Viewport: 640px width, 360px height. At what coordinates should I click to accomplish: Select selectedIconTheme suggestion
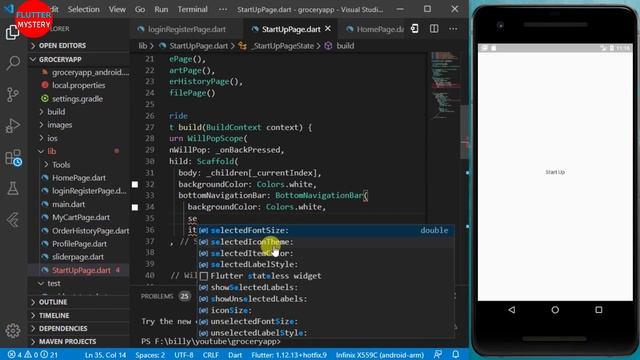[x=326, y=242]
